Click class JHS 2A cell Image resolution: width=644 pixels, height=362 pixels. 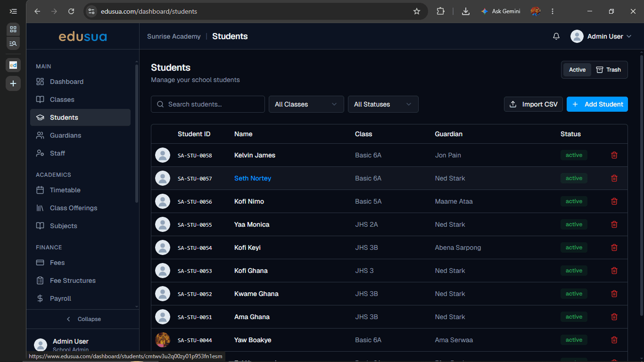pyautogui.click(x=366, y=224)
